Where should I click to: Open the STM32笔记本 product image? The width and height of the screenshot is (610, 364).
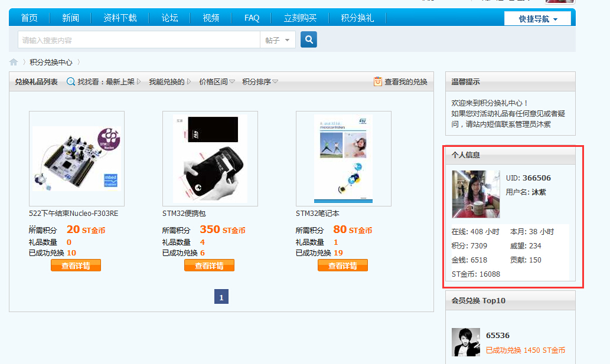344,159
